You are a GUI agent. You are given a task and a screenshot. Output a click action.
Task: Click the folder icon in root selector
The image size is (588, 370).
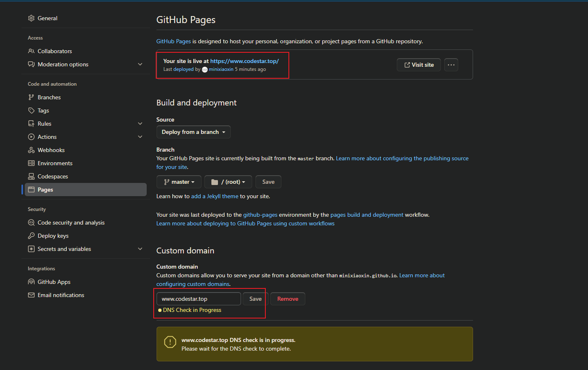215,182
